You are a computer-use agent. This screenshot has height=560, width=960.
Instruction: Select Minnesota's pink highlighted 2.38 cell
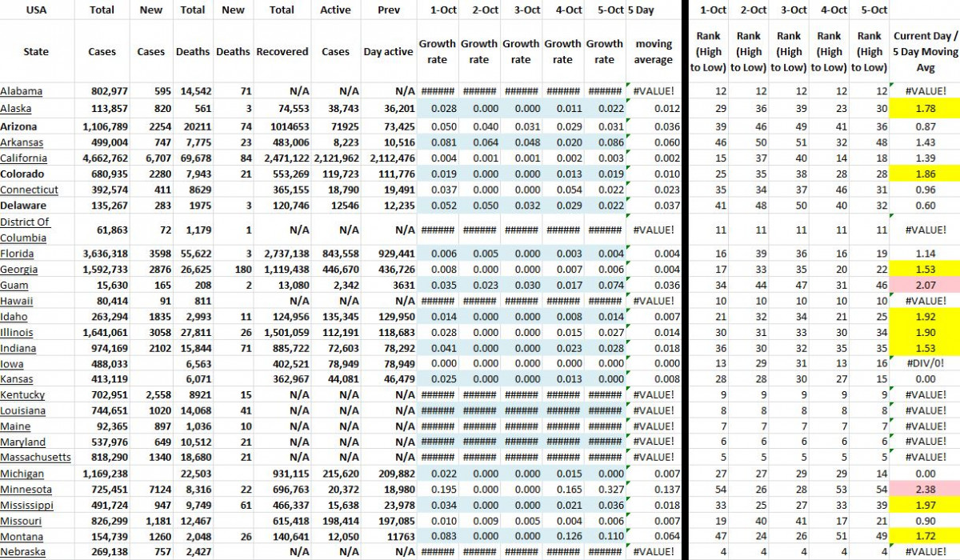(x=925, y=489)
